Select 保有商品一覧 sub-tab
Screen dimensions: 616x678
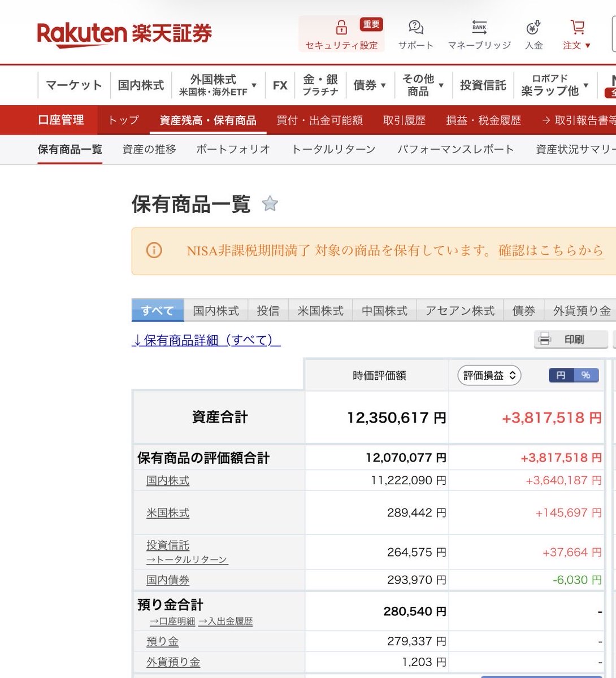pos(70,149)
